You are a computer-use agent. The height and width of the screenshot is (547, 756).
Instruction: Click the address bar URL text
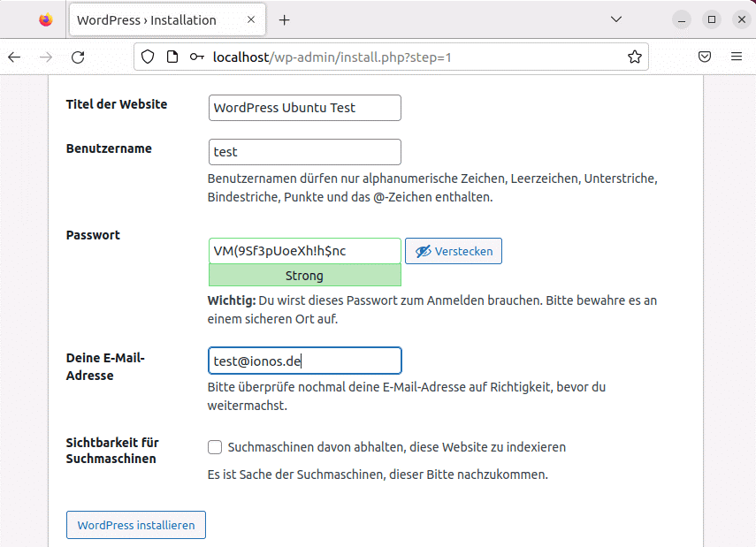tap(332, 57)
